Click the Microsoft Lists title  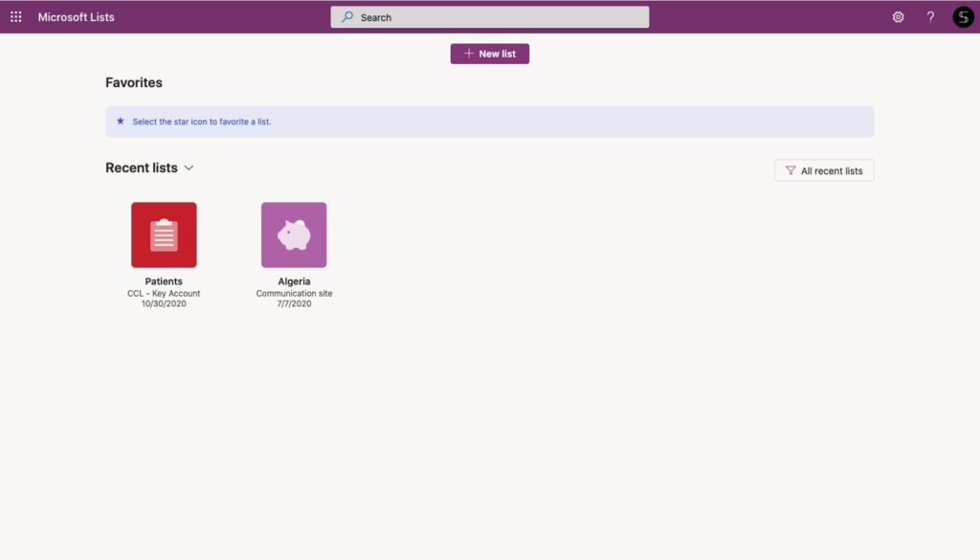click(x=77, y=17)
